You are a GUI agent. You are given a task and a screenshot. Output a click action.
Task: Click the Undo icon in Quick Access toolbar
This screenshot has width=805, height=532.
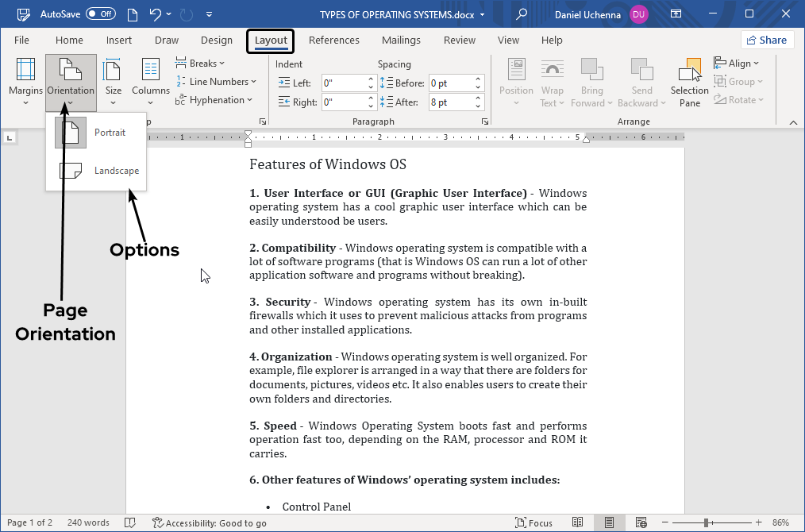pos(156,13)
